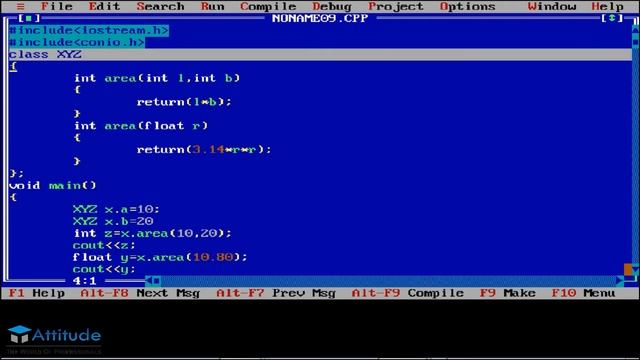The height and width of the screenshot is (360, 640).
Task: Click the 'cout<<z;' line
Action: click(x=104, y=245)
